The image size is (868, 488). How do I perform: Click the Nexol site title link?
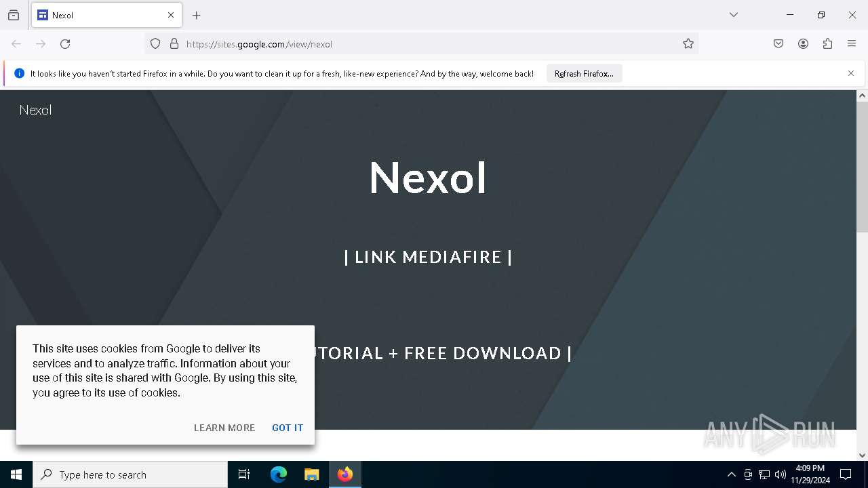click(35, 110)
